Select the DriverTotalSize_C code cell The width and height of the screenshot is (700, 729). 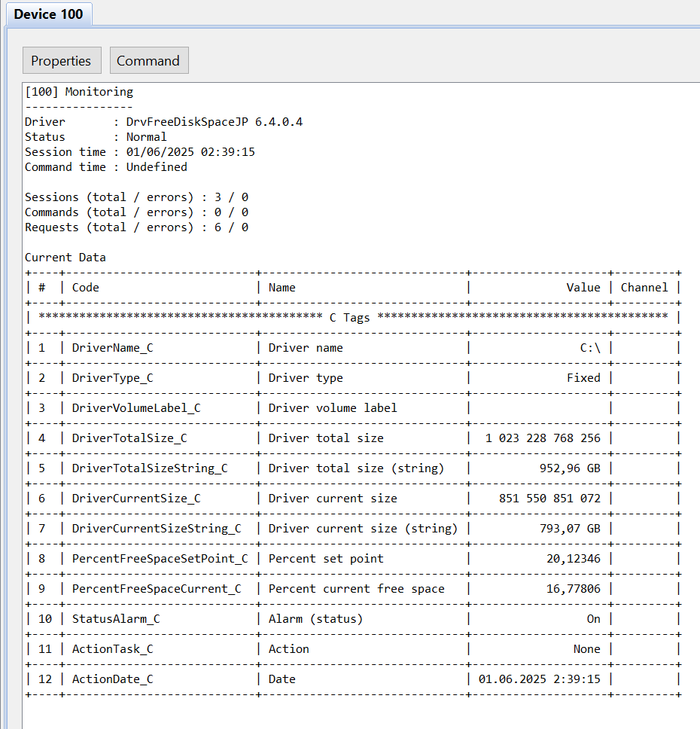[x=129, y=438]
